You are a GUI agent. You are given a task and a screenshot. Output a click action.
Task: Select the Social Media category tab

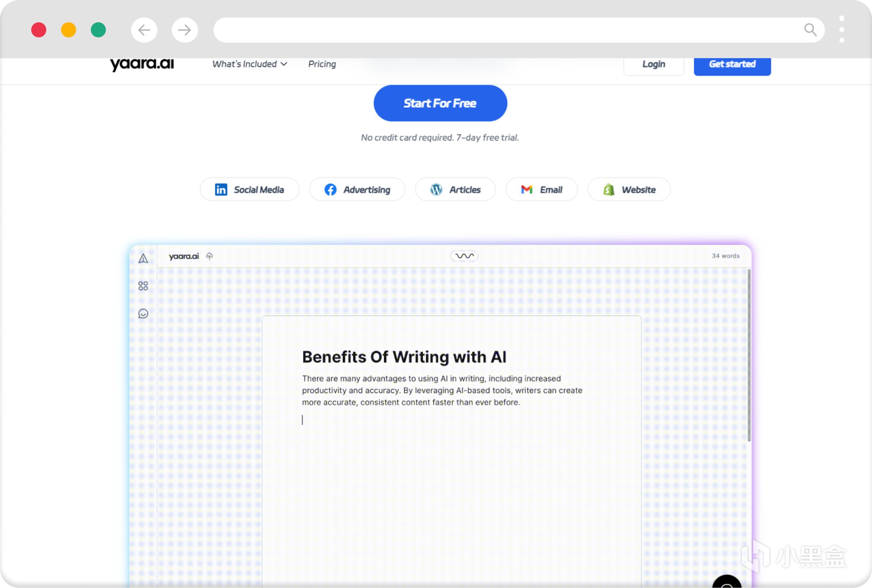pyautogui.click(x=249, y=190)
